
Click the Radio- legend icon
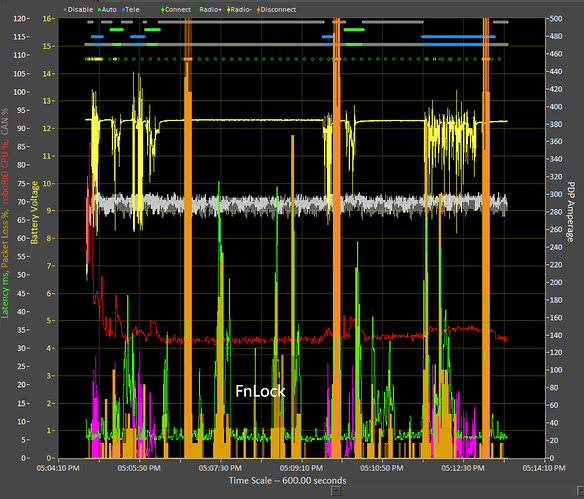pyautogui.click(x=228, y=10)
